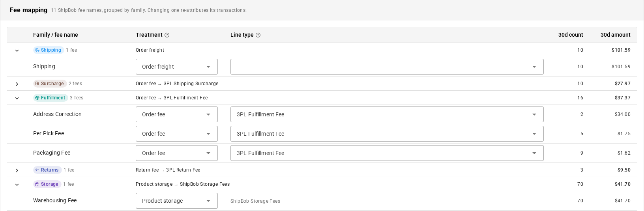Screen dimensions: 644x211
Task: Click the 30d count column header
Action: tap(571, 35)
